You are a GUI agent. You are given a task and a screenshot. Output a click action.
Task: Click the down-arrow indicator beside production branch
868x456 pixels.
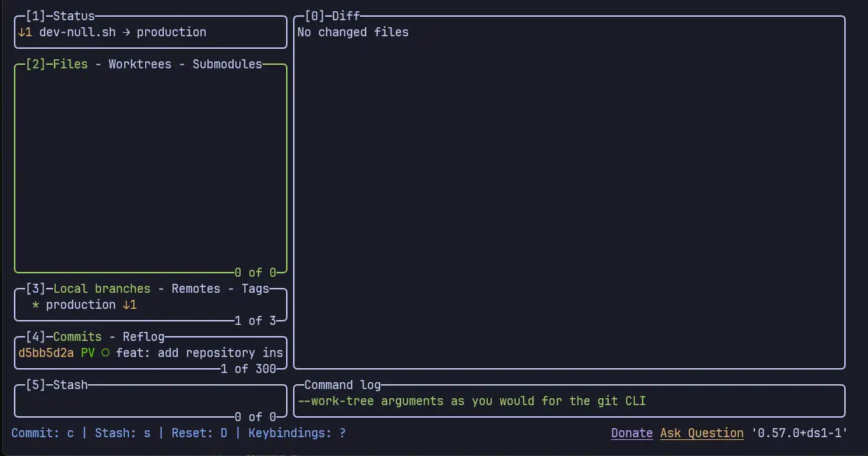(x=130, y=305)
